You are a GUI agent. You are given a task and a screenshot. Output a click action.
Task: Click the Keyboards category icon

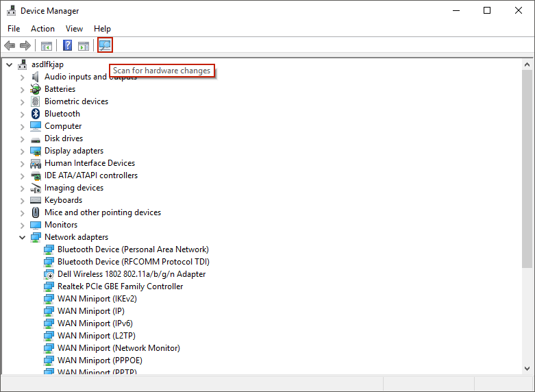click(36, 200)
